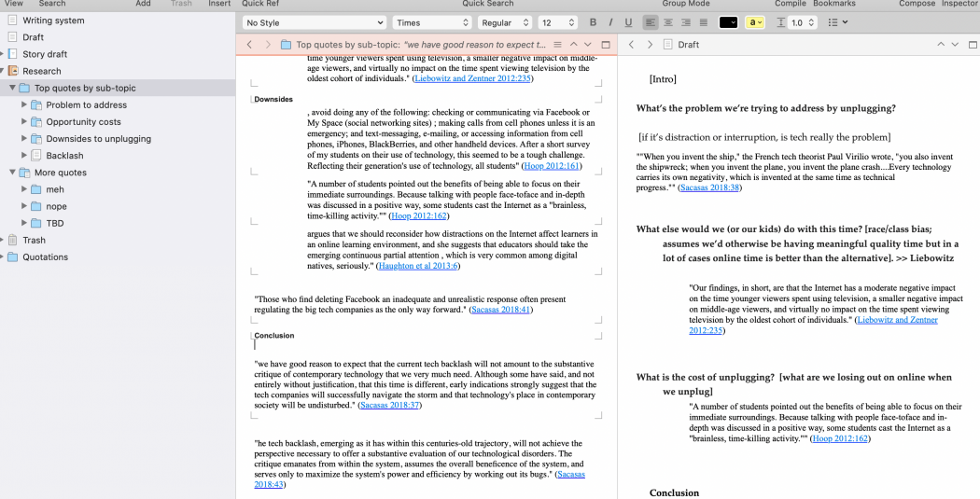Open the font size 12 dropdown
Screen dimensions: 980x499
pos(557,22)
